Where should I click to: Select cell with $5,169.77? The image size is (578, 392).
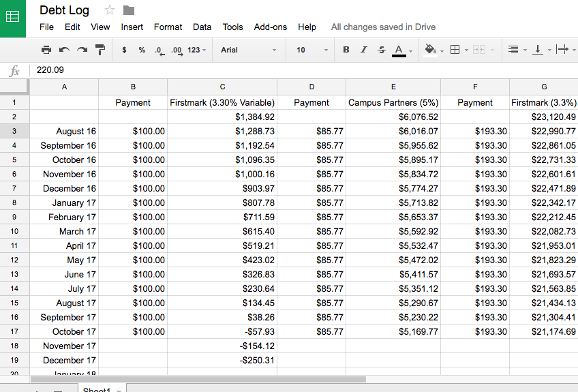coord(393,331)
